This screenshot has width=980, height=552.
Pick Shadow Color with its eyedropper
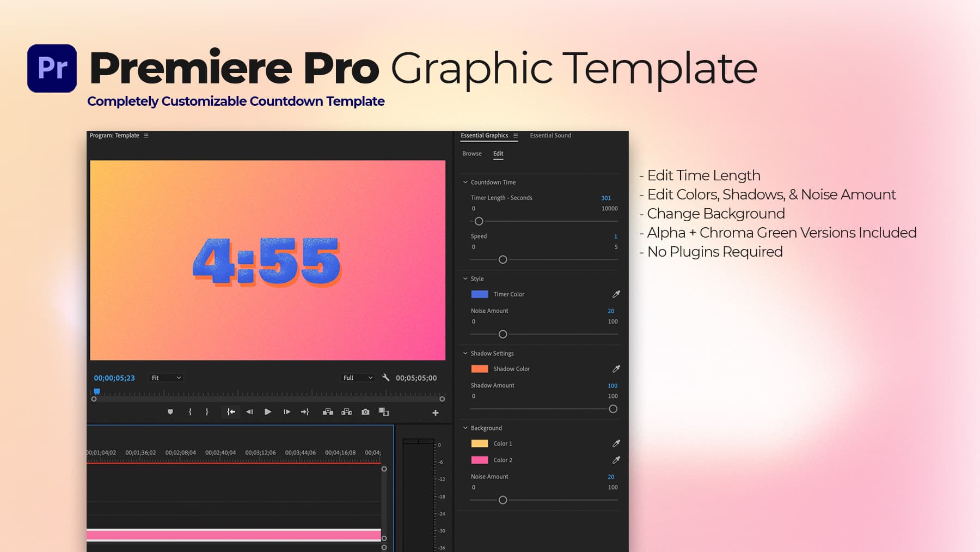(x=616, y=369)
